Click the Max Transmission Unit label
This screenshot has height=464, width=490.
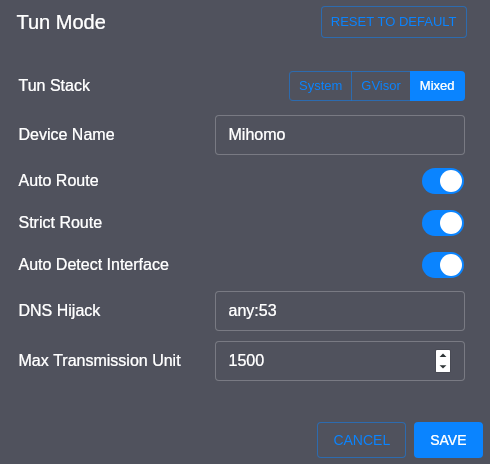100,361
